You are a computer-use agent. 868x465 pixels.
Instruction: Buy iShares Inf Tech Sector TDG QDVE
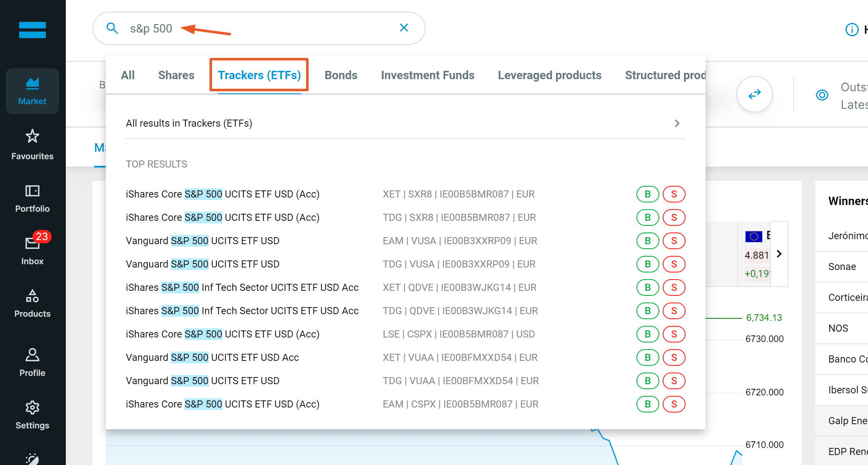(648, 311)
